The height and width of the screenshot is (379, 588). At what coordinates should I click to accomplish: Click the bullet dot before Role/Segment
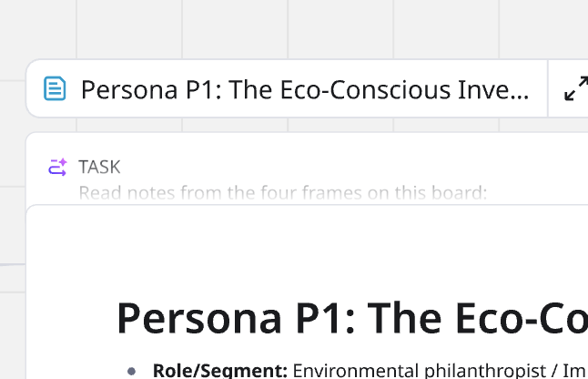pyautogui.click(x=132, y=371)
